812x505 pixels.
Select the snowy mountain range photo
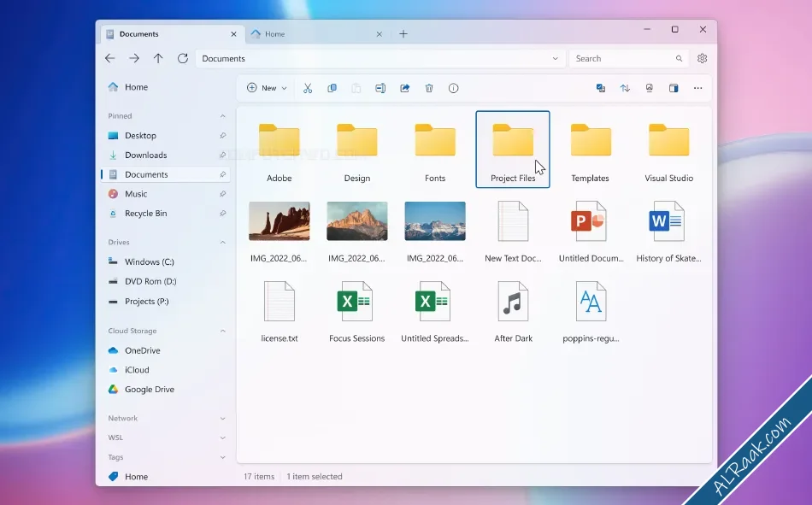tap(435, 221)
